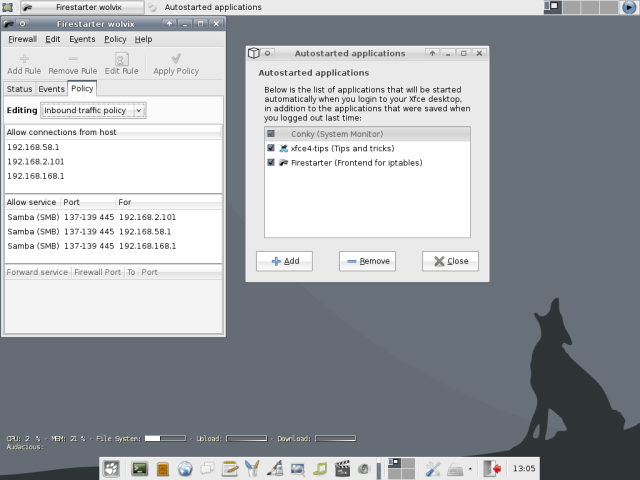The image size is (640, 480).
Task: Launch the web browser globe icon
Action: click(185, 468)
